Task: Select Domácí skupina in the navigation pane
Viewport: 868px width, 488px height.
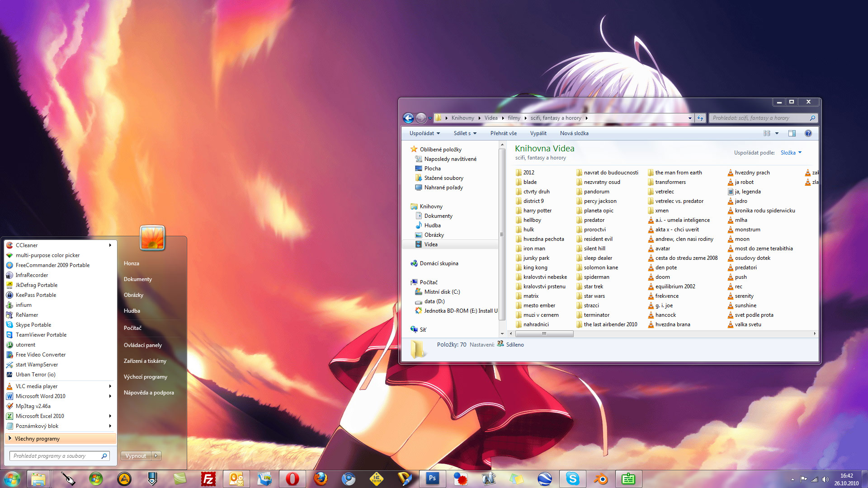Action: (x=439, y=263)
